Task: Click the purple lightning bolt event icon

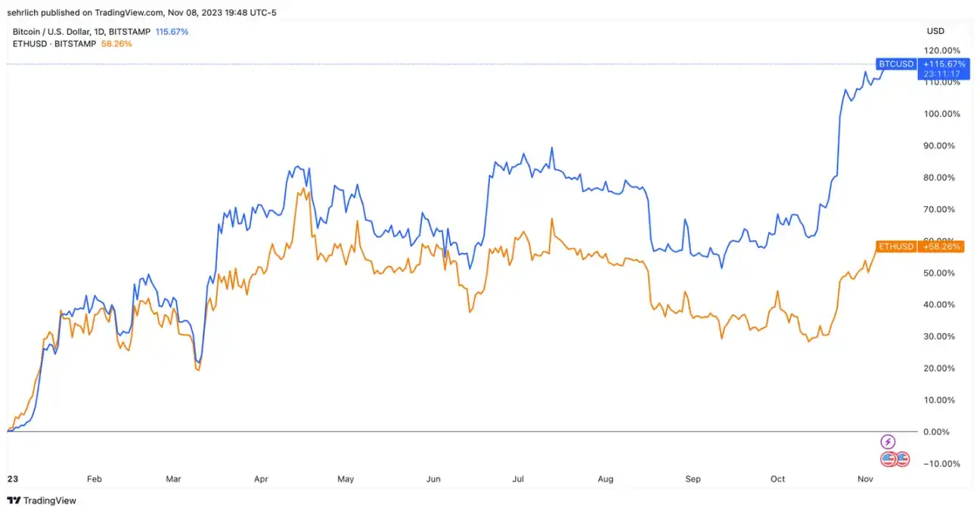Action: pos(889,442)
